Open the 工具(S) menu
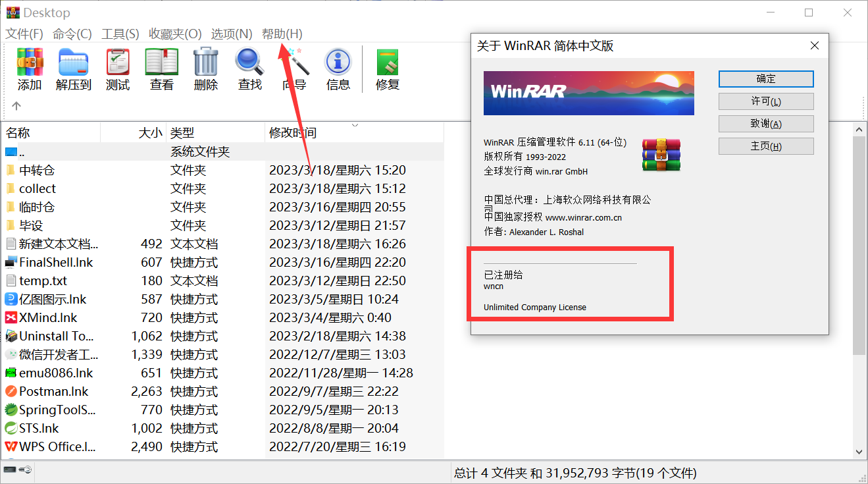 [x=120, y=34]
